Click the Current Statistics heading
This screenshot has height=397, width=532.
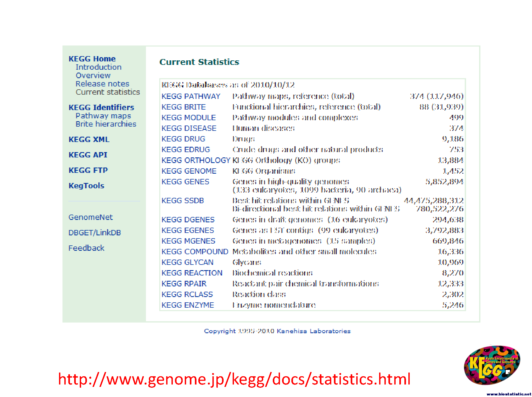[199, 62]
